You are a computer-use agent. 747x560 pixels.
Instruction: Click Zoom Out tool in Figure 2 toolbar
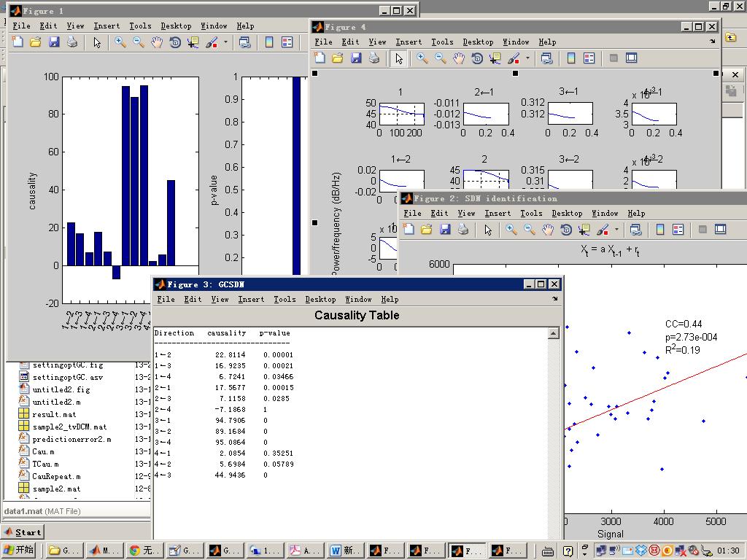[x=530, y=230]
